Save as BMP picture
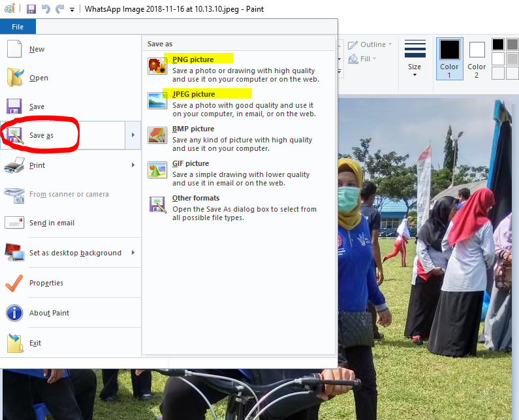Image resolution: width=519 pixels, height=420 pixels. click(239, 138)
